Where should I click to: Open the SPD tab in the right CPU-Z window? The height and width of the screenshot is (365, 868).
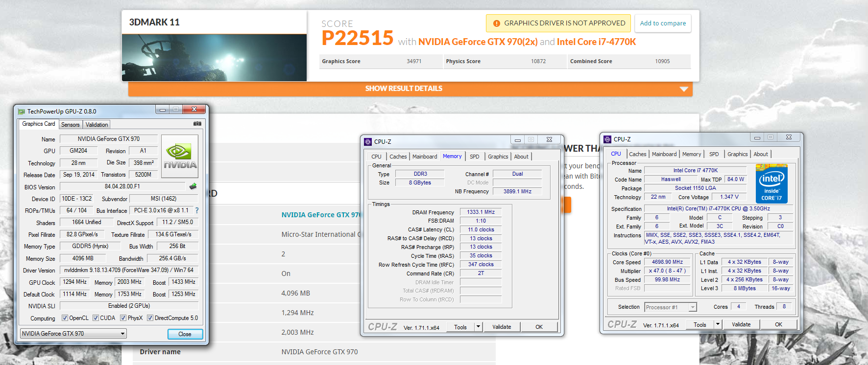click(714, 154)
